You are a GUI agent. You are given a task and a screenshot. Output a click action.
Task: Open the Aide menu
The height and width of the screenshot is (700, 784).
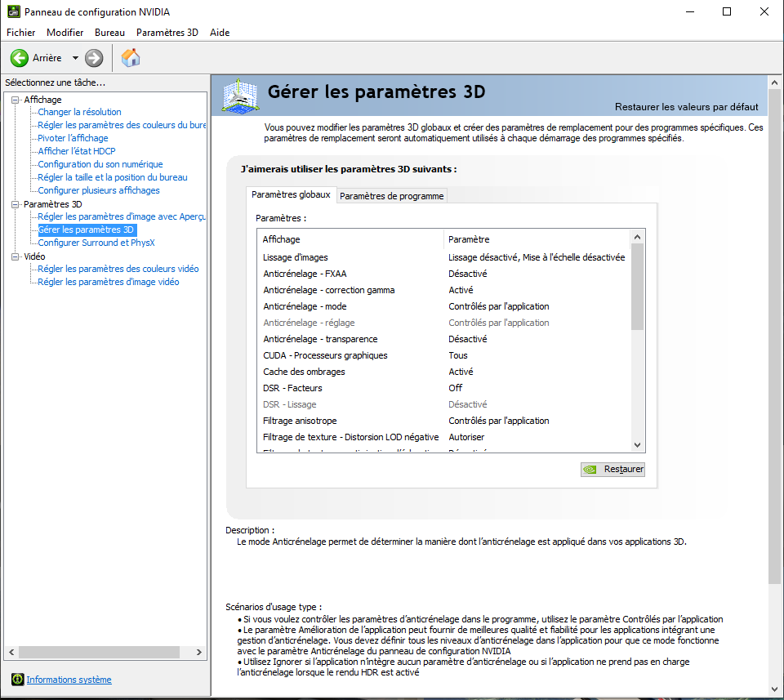tap(220, 33)
